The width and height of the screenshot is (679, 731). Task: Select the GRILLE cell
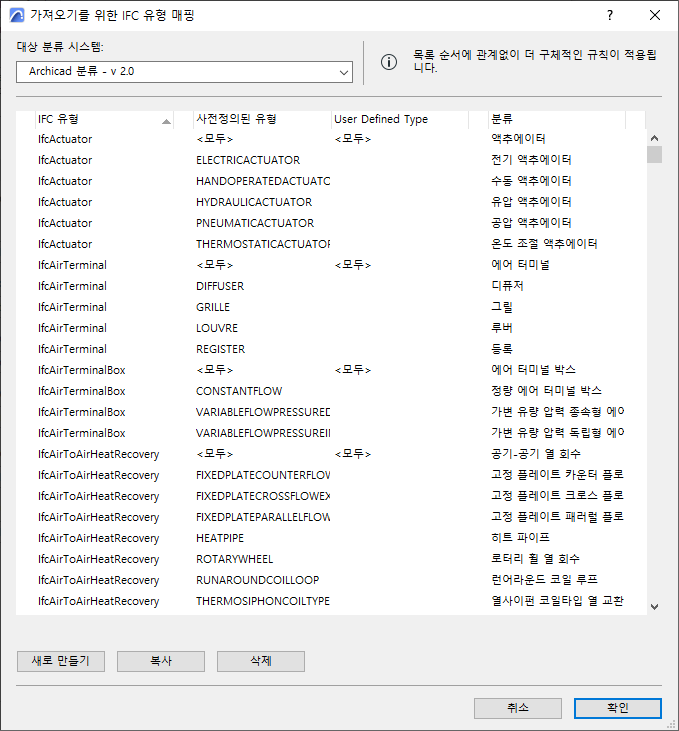[x=213, y=307]
